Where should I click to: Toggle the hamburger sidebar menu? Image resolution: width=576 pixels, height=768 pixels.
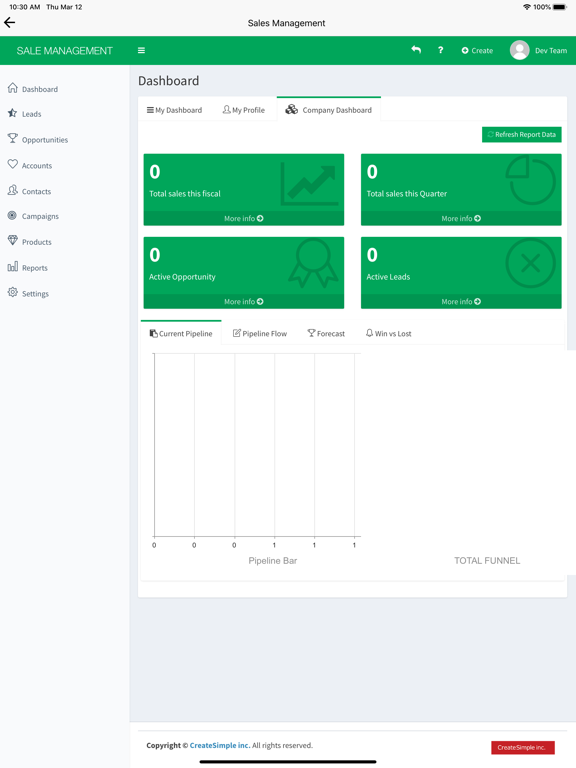pyautogui.click(x=141, y=50)
